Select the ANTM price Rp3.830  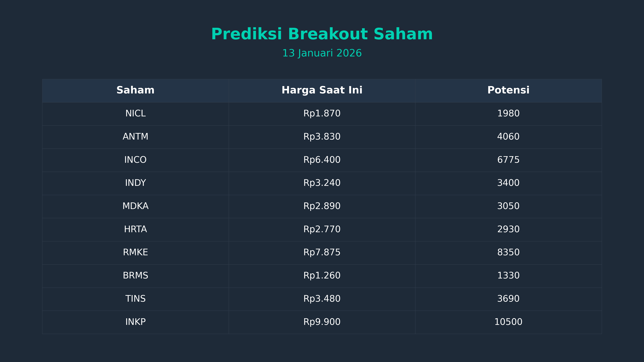point(322,137)
